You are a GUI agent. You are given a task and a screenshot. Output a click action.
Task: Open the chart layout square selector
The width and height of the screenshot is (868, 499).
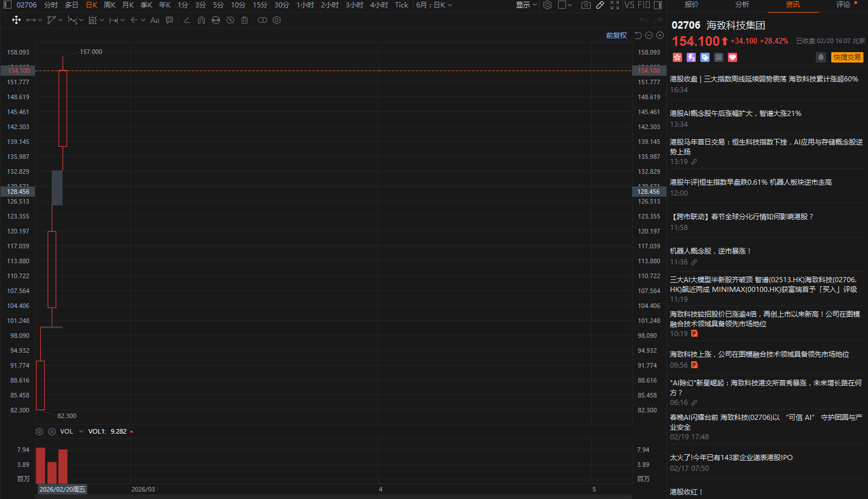tap(562, 5)
